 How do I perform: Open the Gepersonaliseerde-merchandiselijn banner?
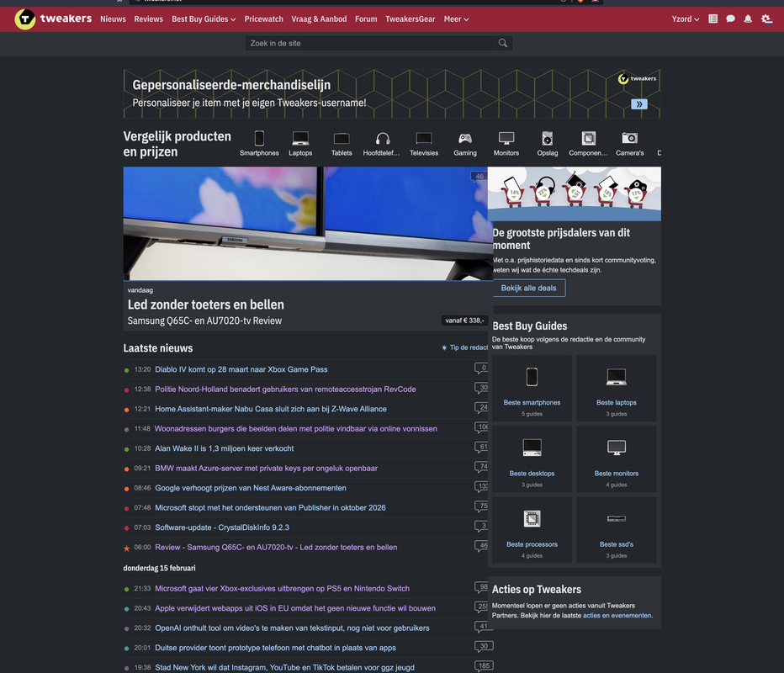tap(392, 94)
